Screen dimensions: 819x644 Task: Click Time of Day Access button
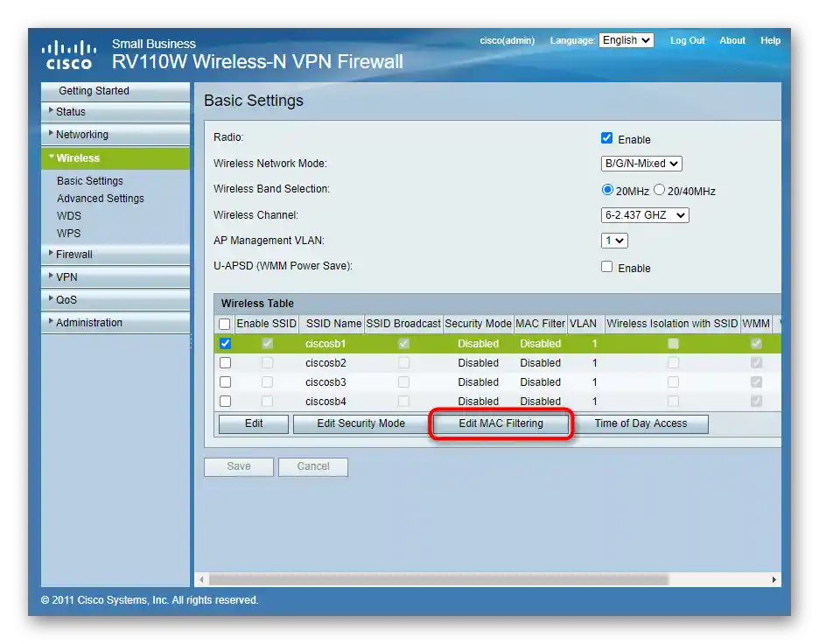[x=640, y=423]
